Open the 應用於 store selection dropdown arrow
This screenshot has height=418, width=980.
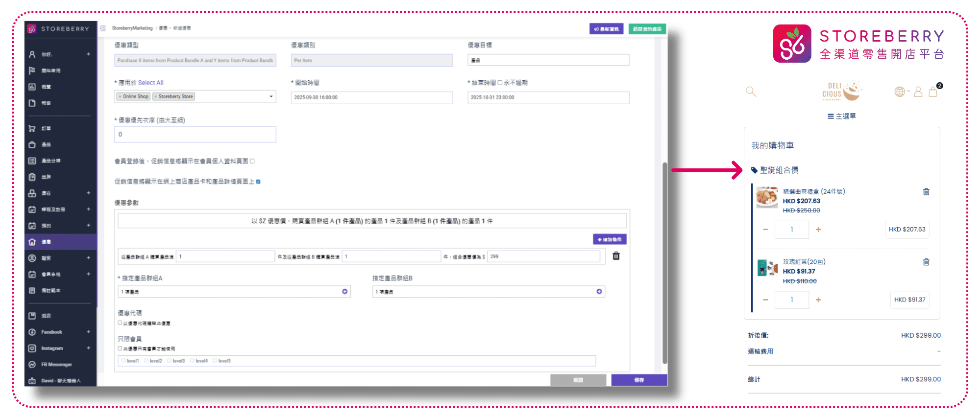[x=271, y=96]
